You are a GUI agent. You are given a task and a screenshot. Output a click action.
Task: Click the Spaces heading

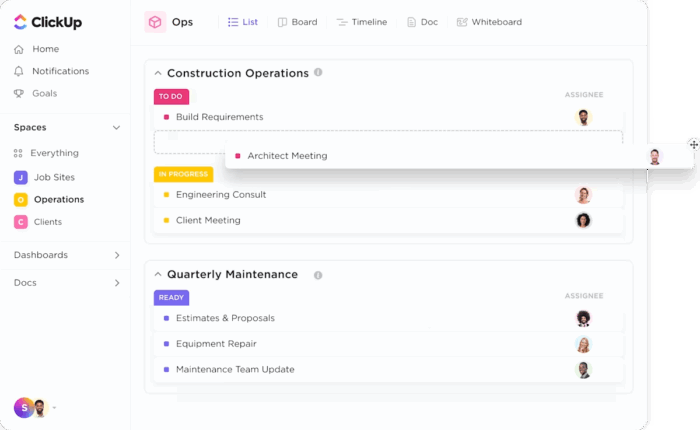(x=30, y=128)
